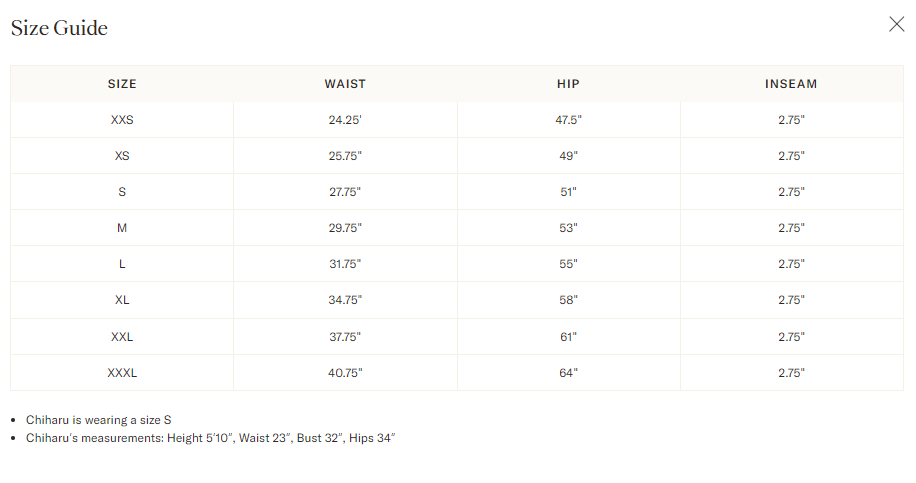Click the Size Guide heading

click(x=59, y=27)
